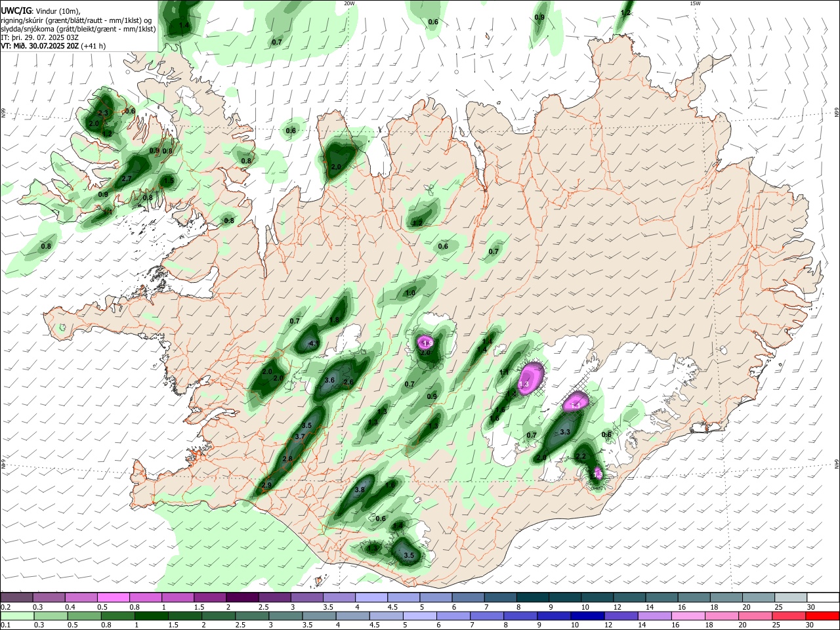Click the 2.6 precipitation value on the map
The image size is (840, 630).
coord(348,382)
